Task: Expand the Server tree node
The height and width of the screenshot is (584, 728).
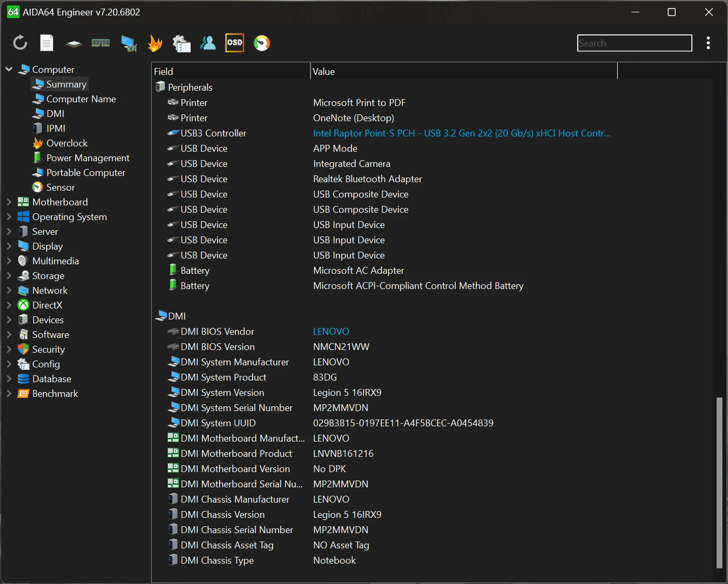Action: click(9, 231)
